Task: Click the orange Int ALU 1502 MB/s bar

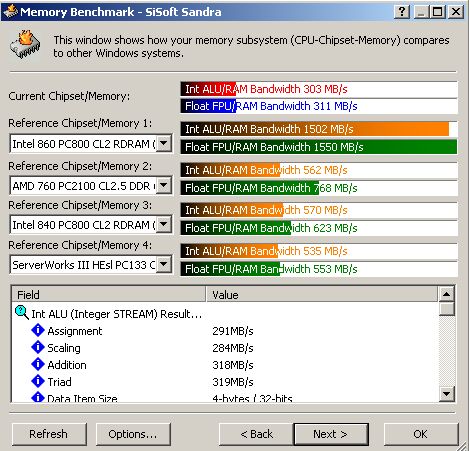Action: (x=319, y=129)
